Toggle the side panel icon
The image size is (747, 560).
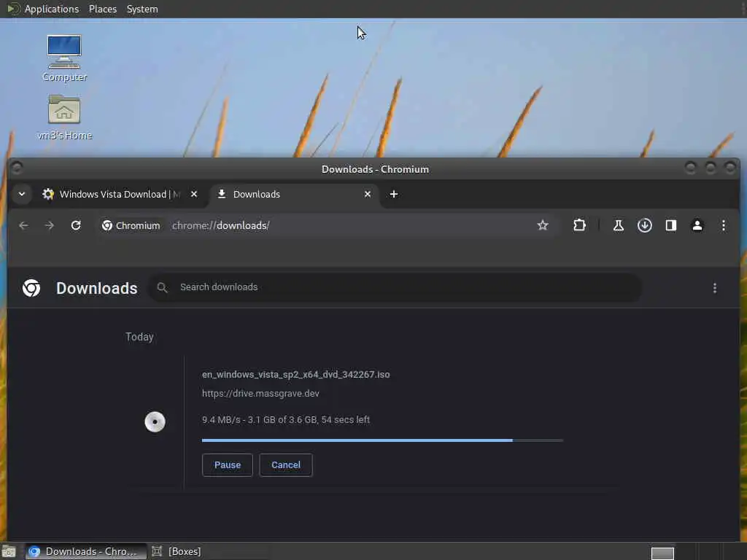click(x=671, y=225)
